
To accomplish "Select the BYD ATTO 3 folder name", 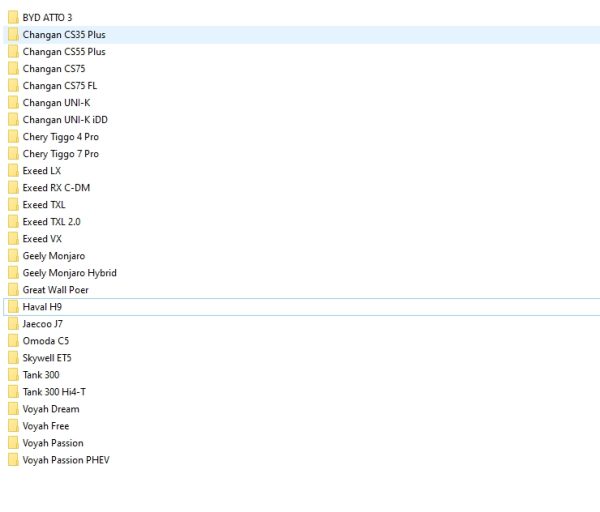I will point(47,18).
